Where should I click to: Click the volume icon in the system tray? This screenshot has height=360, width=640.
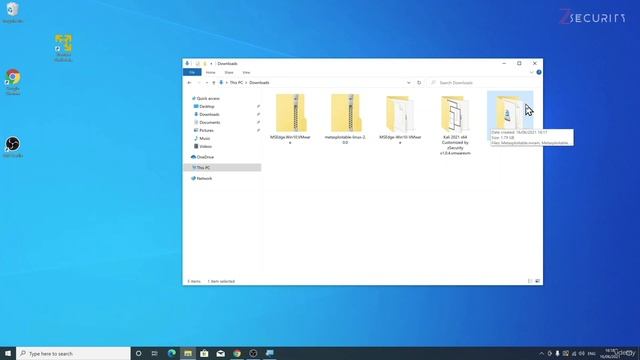click(582, 353)
